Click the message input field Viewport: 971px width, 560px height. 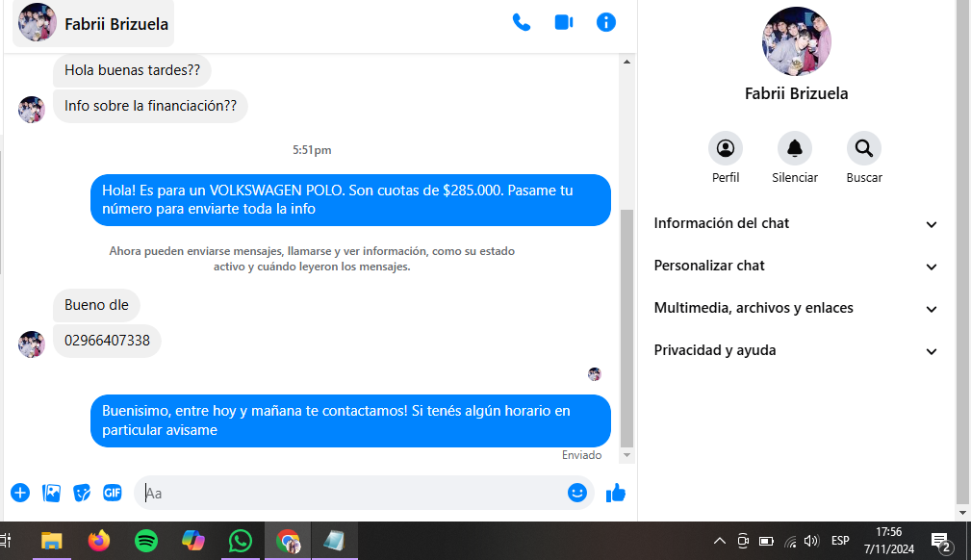tap(351, 493)
